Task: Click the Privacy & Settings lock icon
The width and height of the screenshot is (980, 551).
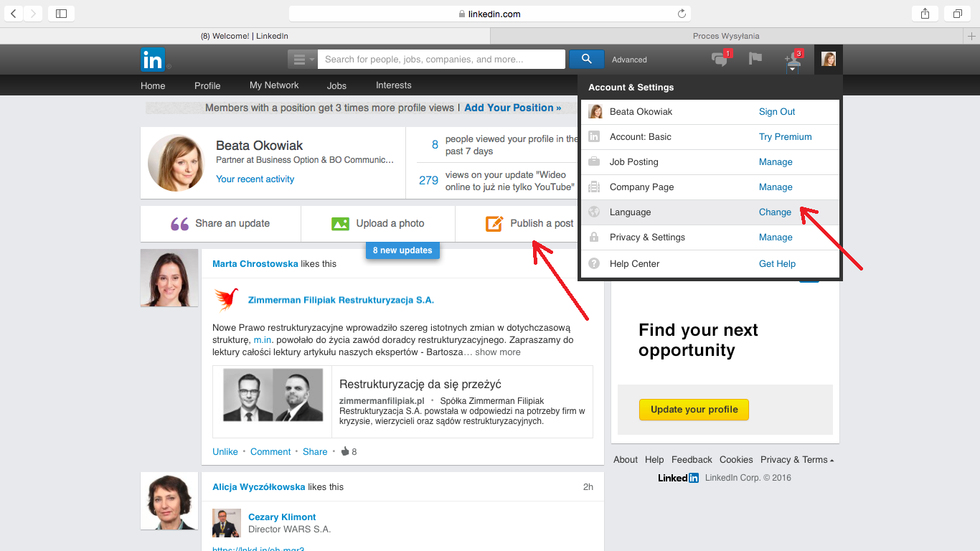Action: tap(594, 237)
